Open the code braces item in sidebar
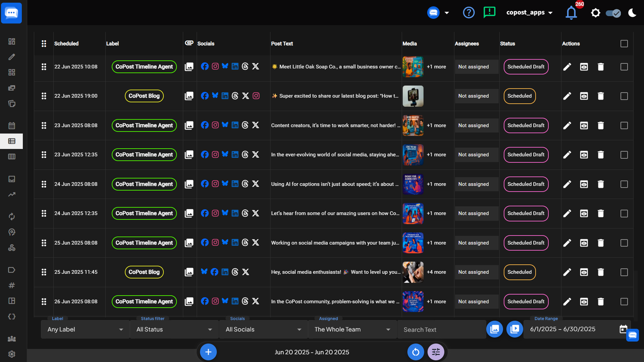This screenshot has width=644, height=362. [x=12, y=317]
